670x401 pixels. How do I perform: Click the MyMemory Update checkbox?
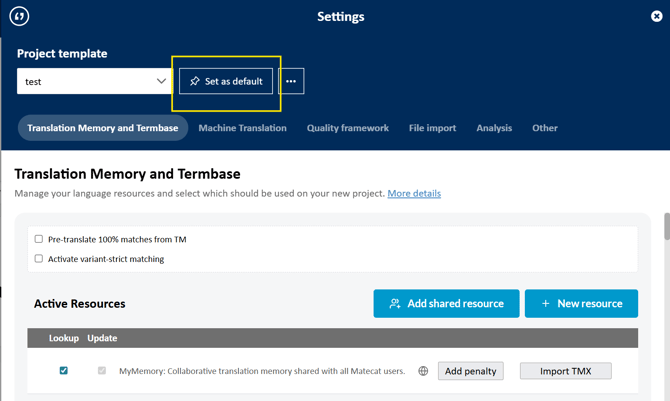[101, 371]
